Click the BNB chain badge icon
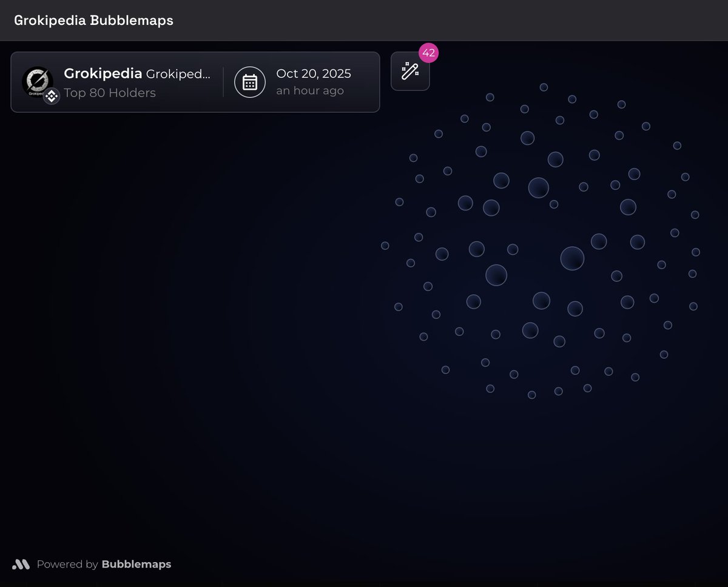Image resolution: width=728 pixels, height=587 pixels. pyautogui.click(x=52, y=96)
